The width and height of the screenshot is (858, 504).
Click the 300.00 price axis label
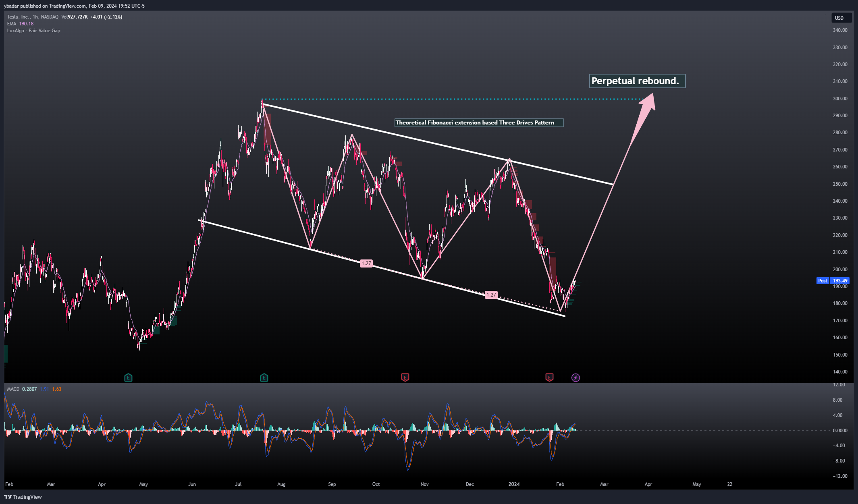pos(840,99)
